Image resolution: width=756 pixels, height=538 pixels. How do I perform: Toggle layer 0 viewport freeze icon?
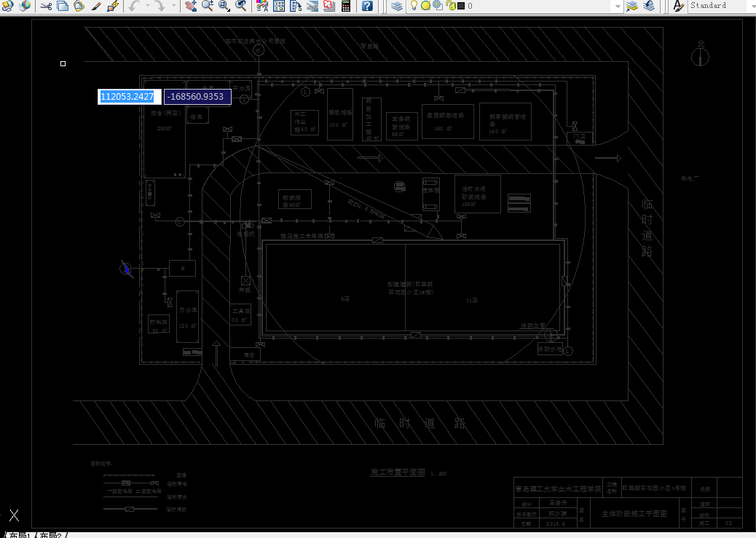click(x=438, y=6)
